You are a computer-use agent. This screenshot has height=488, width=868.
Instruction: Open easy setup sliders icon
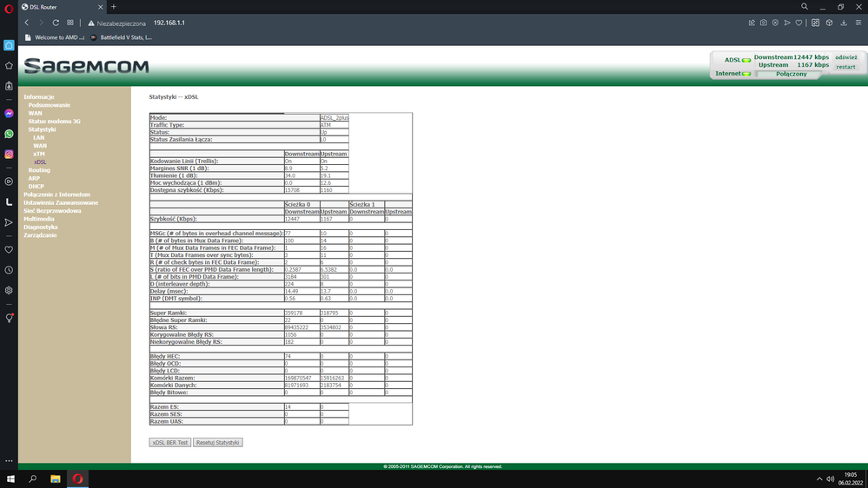[858, 23]
